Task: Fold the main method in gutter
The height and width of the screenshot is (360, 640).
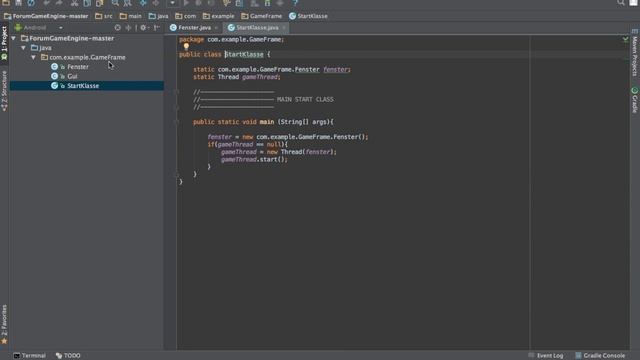Action: [177, 122]
